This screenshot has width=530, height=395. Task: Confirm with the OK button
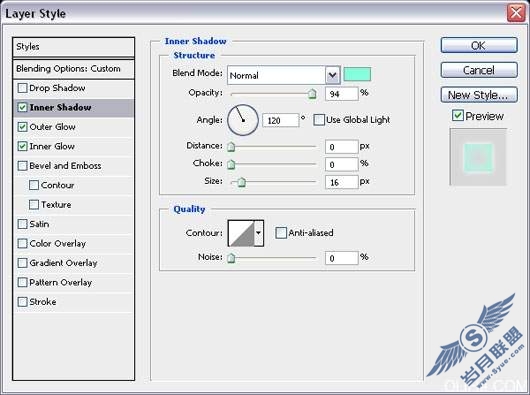(479, 45)
